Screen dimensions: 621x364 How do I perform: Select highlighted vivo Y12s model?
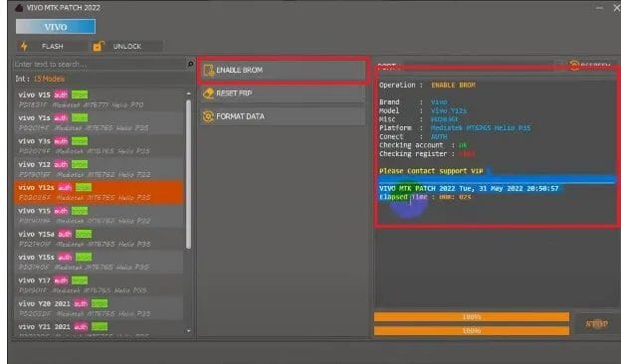99,193
